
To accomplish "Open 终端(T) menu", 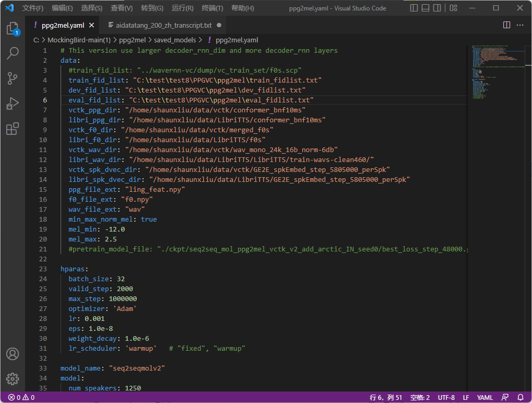I will tap(212, 8).
